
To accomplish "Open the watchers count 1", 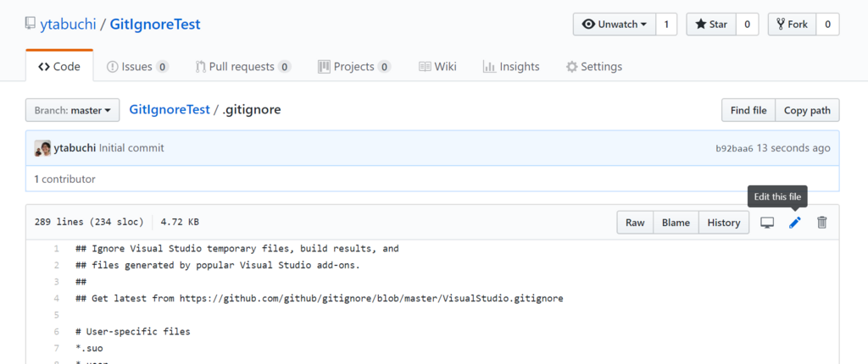I will point(666,25).
